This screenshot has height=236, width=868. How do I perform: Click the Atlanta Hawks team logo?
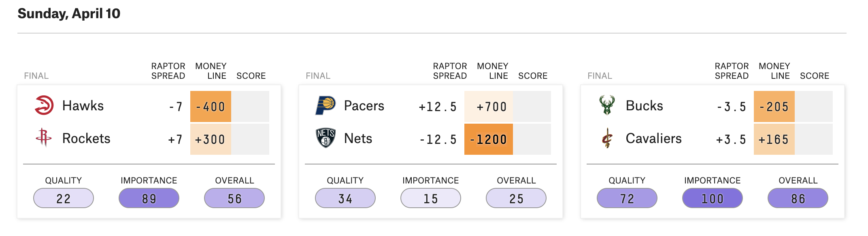44,105
